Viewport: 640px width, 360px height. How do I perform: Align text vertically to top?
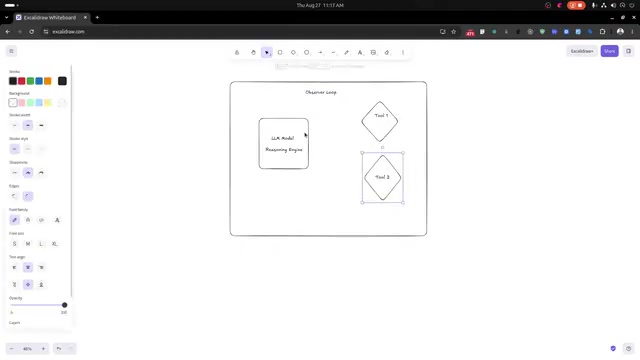(14, 284)
